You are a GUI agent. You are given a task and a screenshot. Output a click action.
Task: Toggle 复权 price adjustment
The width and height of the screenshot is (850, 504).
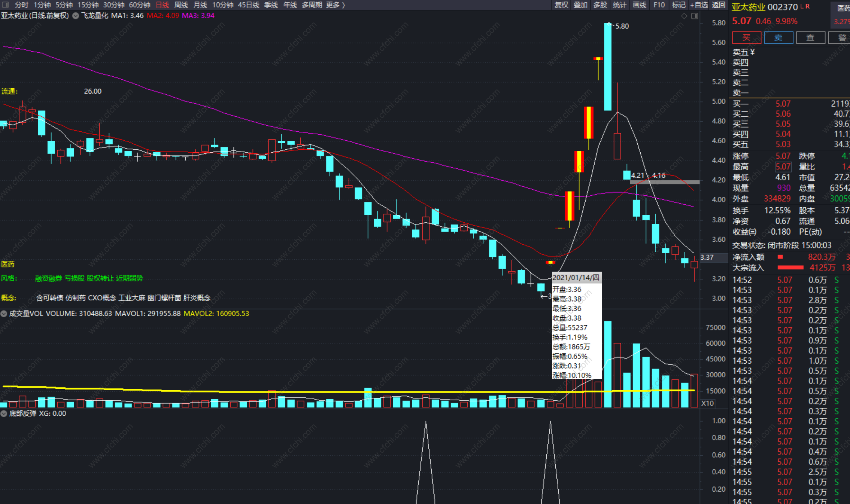(561, 5)
